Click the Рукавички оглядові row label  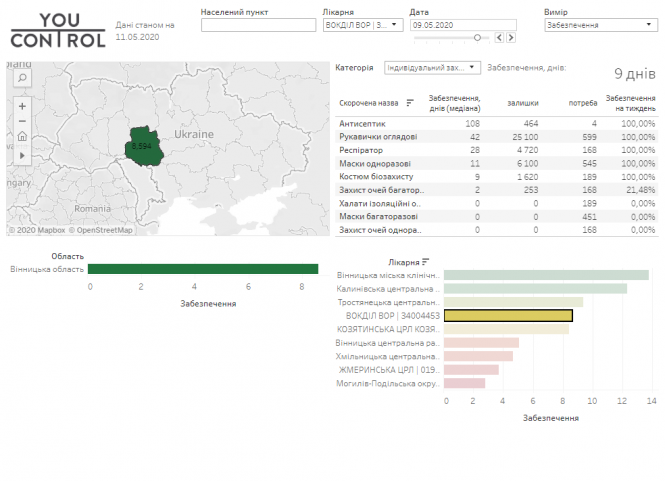(x=378, y=137)
